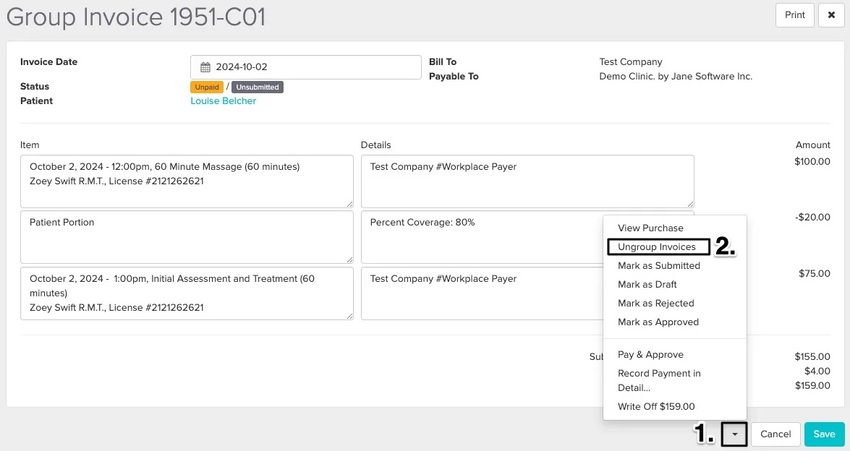Grab resize handle of 60 Minute Massage box
The height and width of the screenshot is (451, 850).
coord(350,204)
